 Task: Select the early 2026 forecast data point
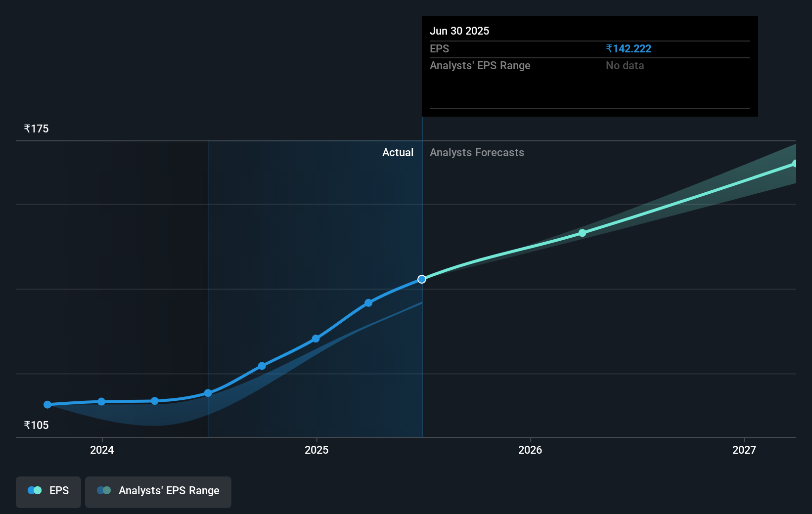click(x=582, y=233)
